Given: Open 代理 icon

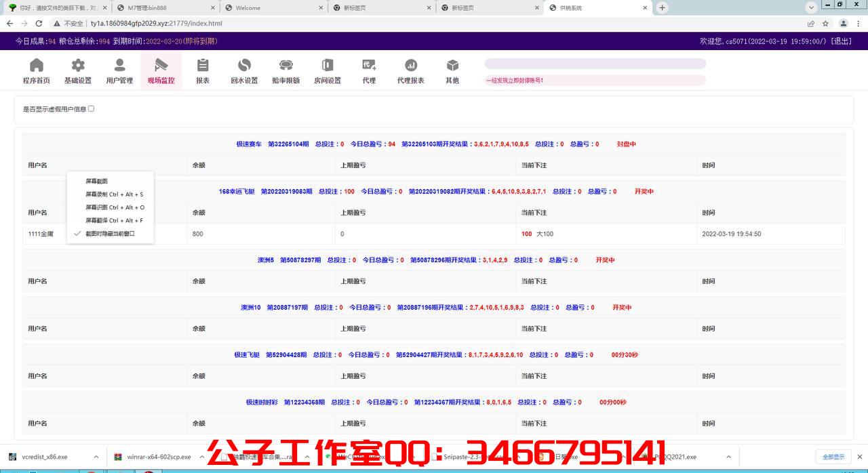Looking at the screenshot, I should click(369, 65).
